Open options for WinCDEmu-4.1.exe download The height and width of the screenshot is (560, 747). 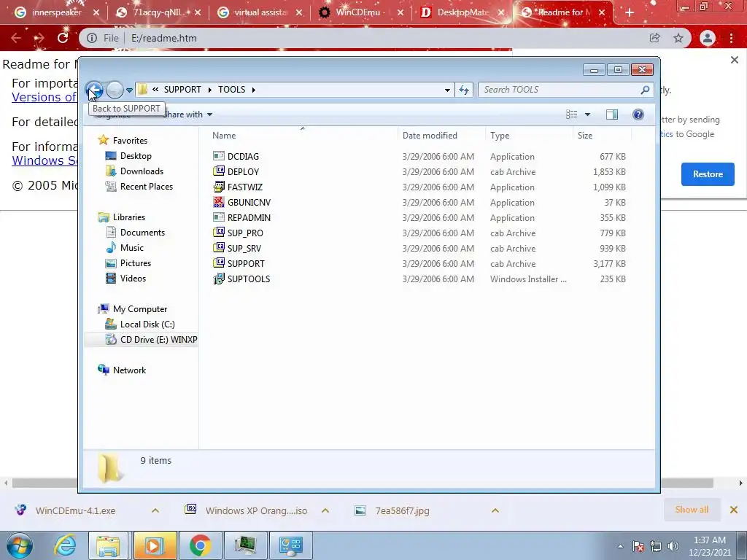pyautogui.click(x=155, y=510)
